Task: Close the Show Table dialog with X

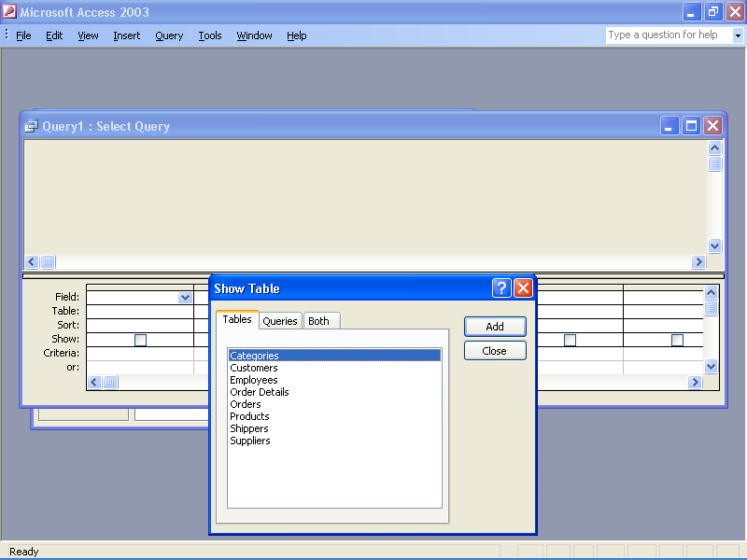Action: 523,288
